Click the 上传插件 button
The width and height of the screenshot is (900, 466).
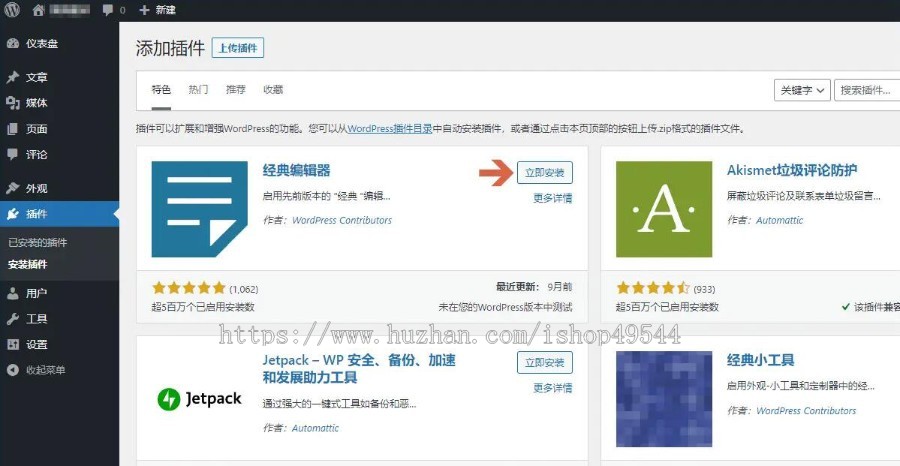point(238,48)
